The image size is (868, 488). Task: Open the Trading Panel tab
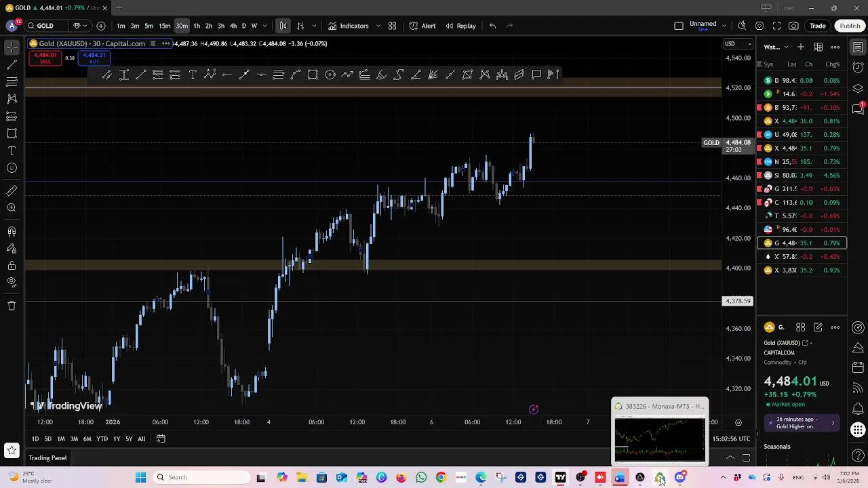tap(47, 458)
